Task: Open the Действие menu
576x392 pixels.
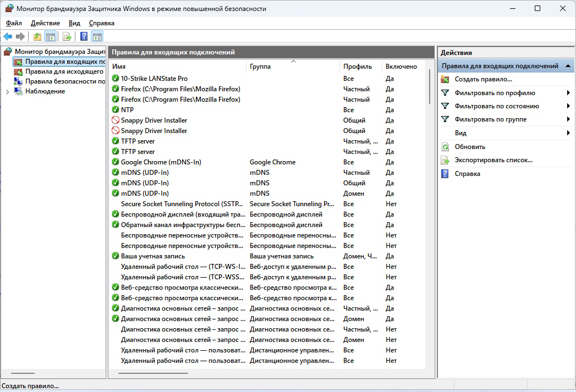Action: pos(45,23)
